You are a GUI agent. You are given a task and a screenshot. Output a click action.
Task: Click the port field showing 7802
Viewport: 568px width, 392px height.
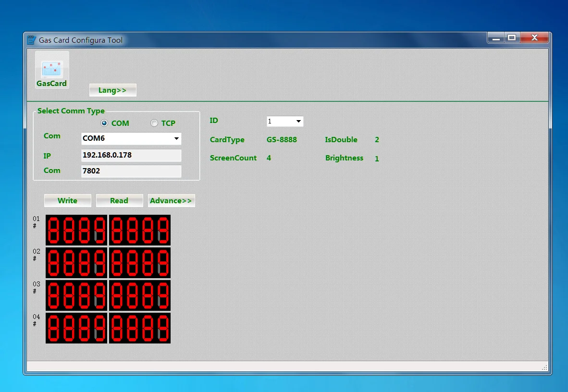[131, 171]
